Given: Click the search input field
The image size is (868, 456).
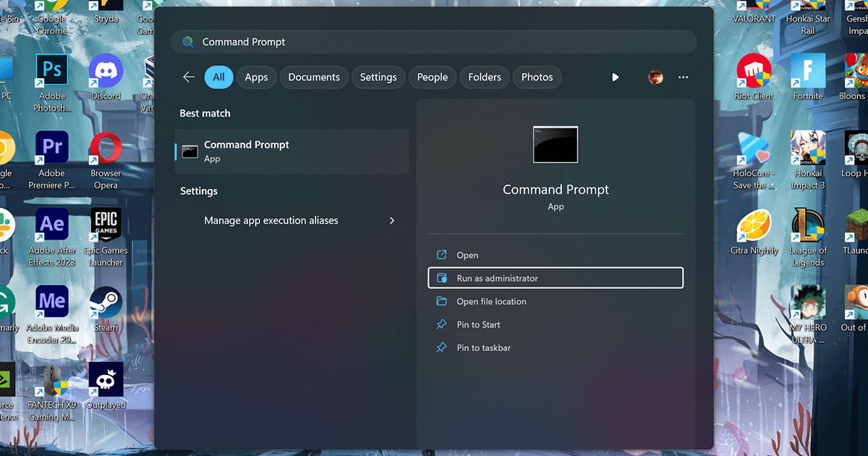Looking at the screenshot, I should (x=434, y=42).
